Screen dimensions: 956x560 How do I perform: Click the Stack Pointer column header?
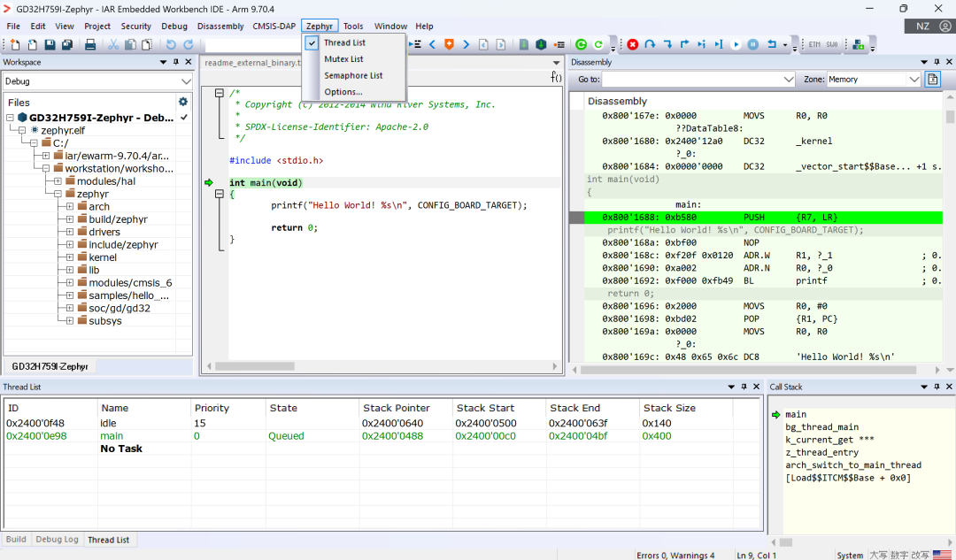point(405,408)
